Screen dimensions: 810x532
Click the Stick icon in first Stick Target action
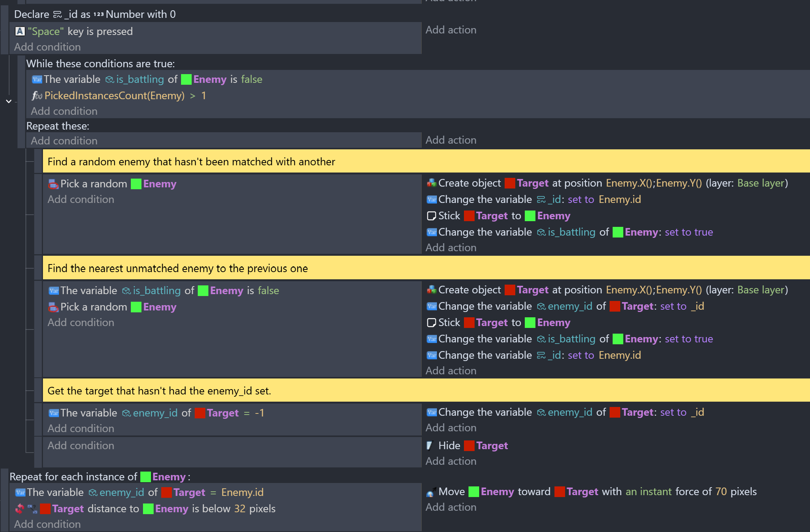tap(431, 216)
